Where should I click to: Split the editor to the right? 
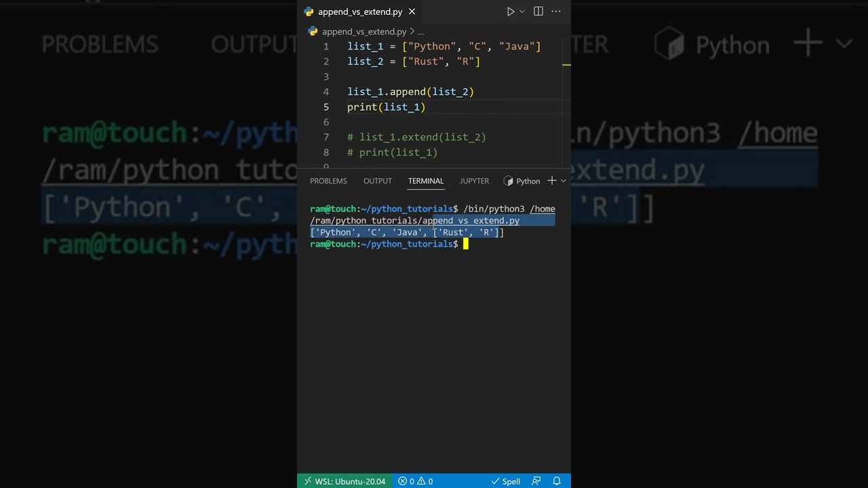538,12
